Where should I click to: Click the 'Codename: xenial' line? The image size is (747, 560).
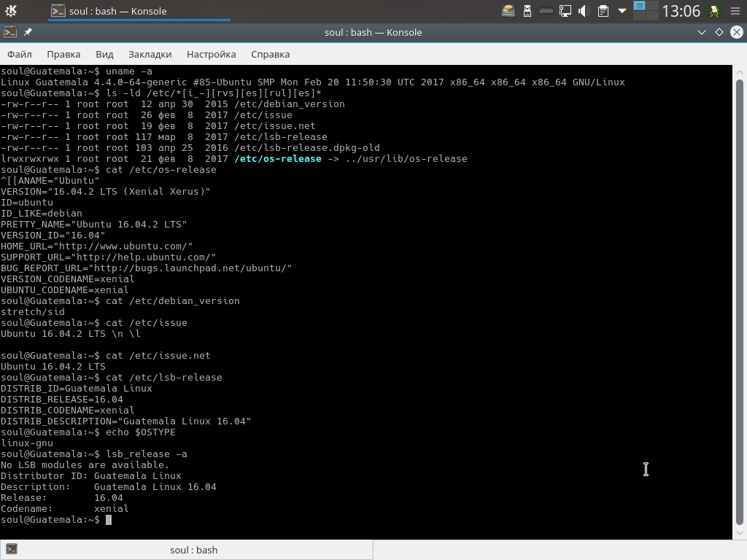click(64, 509)
